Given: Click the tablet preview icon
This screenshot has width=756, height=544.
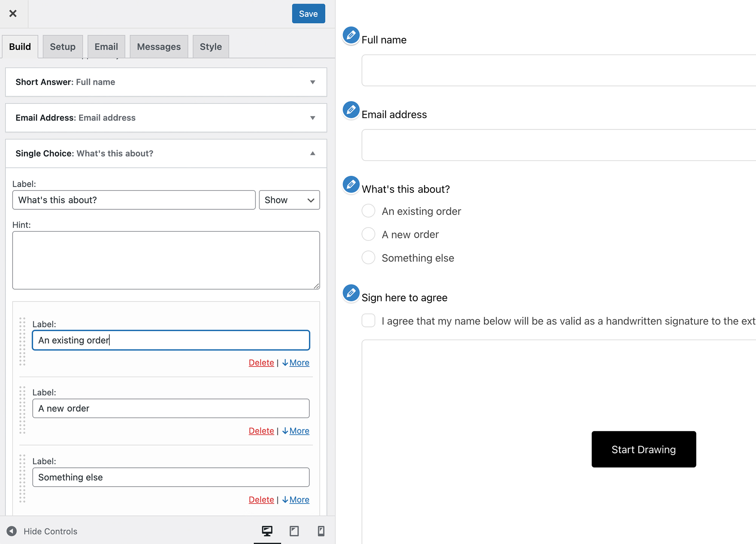Looking at the screenshot, I should click(x=293, y=531).
